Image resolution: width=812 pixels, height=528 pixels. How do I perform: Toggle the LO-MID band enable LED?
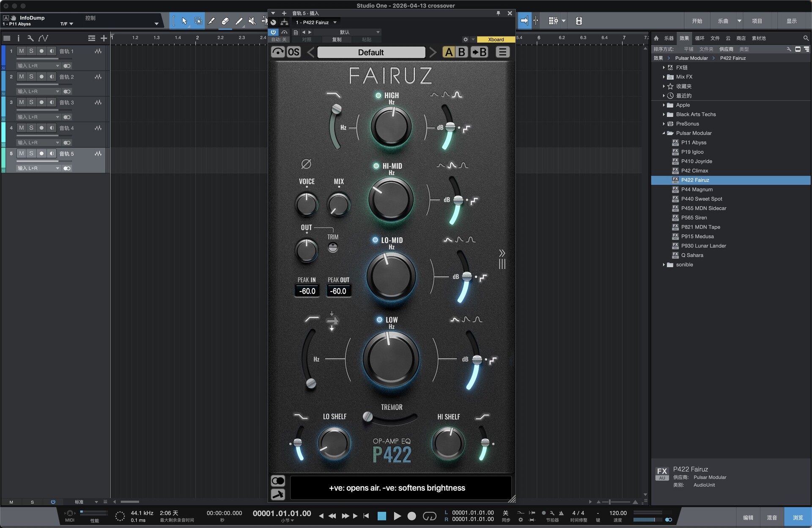[375, 240]
